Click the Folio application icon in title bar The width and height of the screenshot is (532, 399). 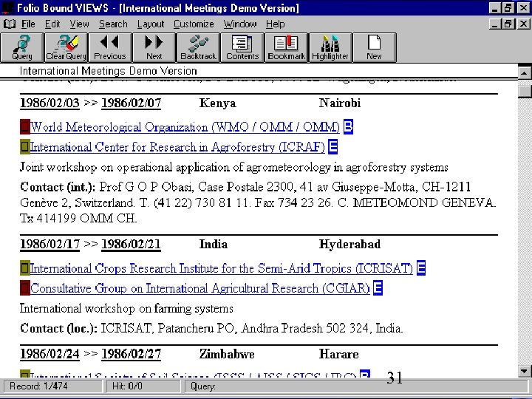(7, 7)
